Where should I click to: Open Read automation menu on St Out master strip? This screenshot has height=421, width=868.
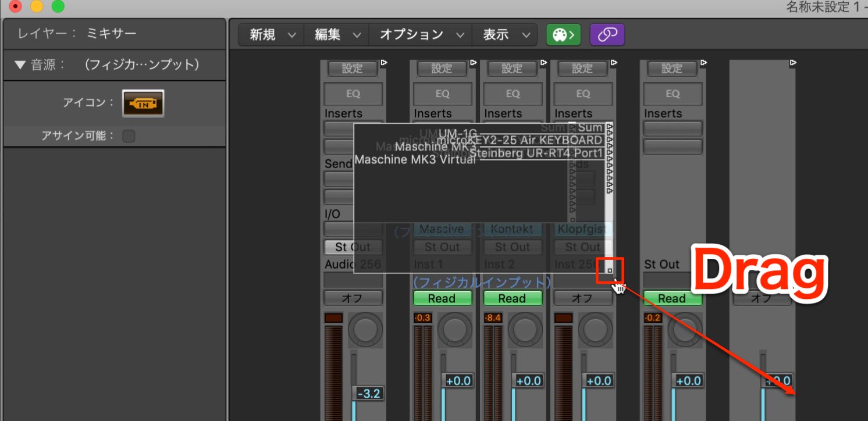tap(673, 298)
